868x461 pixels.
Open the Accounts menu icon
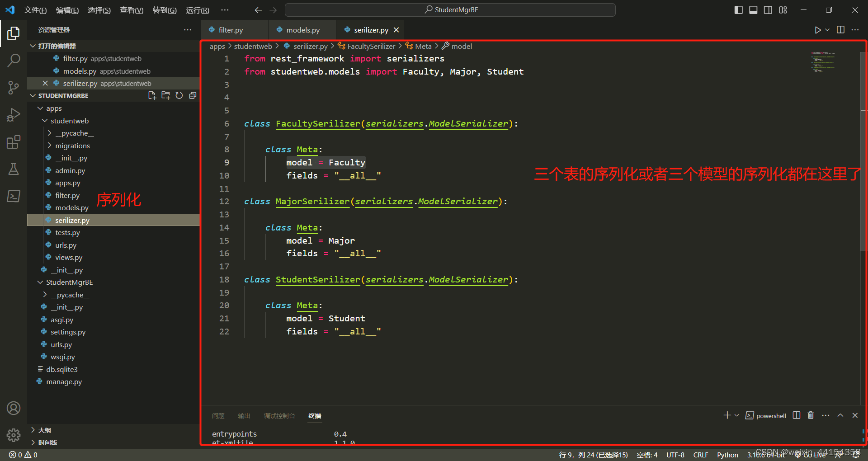[14, 408]
